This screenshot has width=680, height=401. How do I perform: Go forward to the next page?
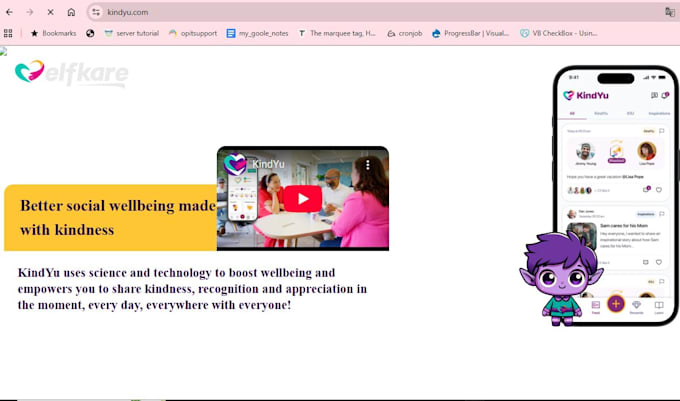point(29,12)
